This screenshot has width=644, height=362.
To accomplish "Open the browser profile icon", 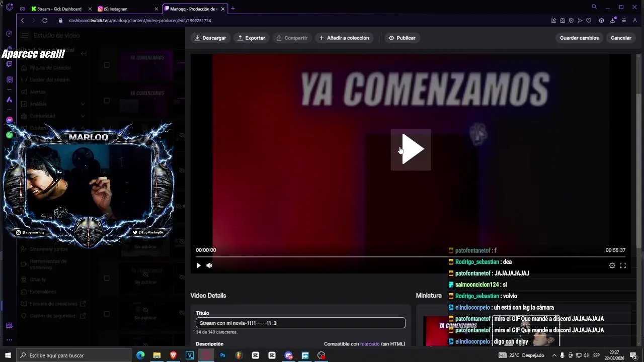I will 635,21.
